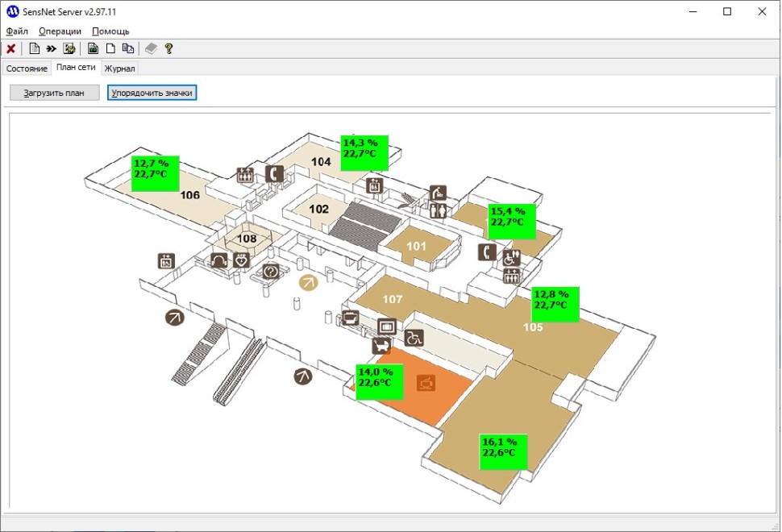The height and width of the screenshot is (532, 782).
Task: Select the green sensor tag reading 16,1 %
Action: (x=504, y=451)
